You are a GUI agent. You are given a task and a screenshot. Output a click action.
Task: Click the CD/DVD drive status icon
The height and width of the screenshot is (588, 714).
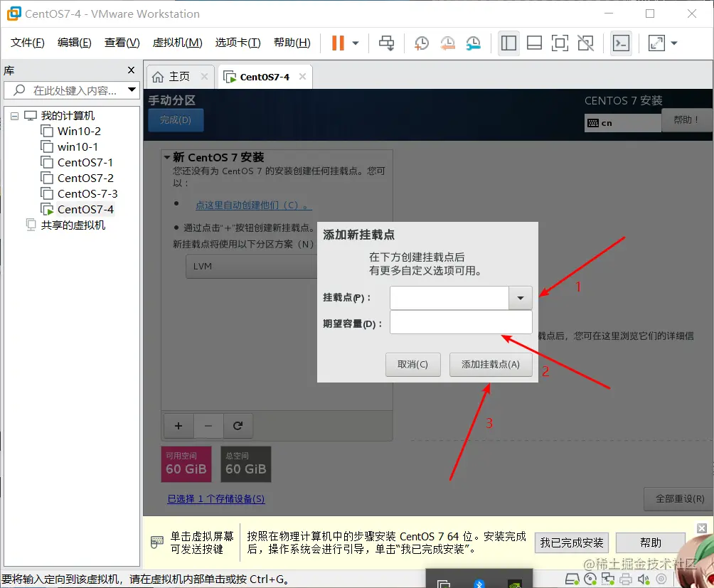coord(590,579)
